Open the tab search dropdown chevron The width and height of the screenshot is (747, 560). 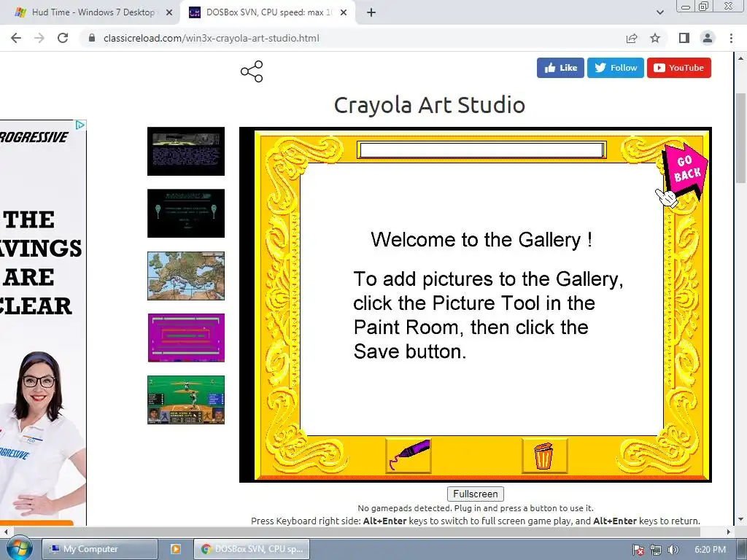click(659, 13)
